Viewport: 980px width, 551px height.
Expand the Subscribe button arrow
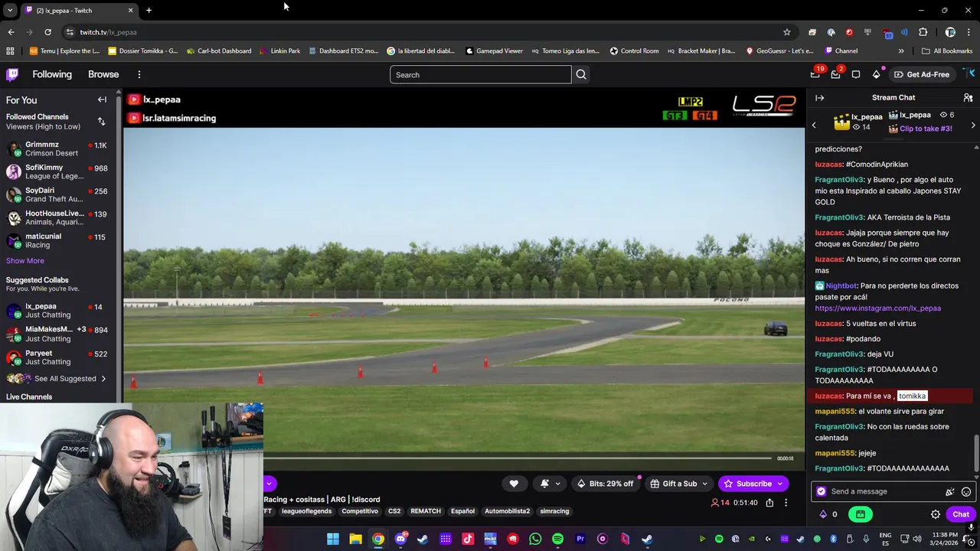780,484
